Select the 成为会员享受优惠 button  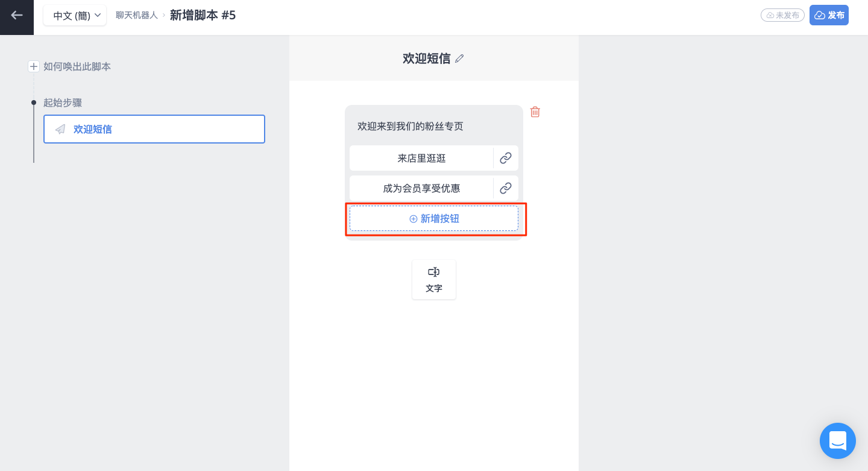(x=421, y=188)
